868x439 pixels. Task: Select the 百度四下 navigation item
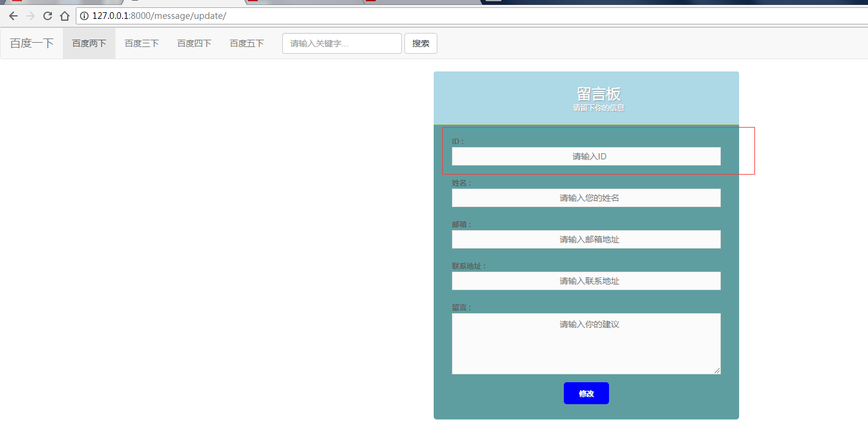pos(194,43)
